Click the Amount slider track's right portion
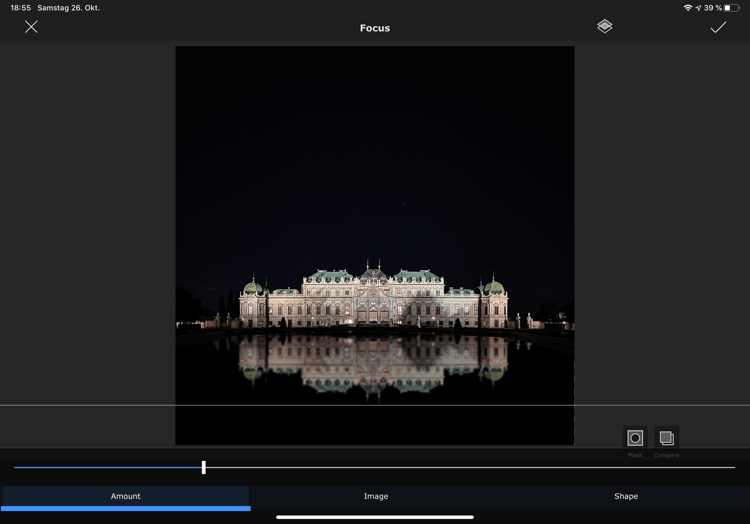 (471, 467)
